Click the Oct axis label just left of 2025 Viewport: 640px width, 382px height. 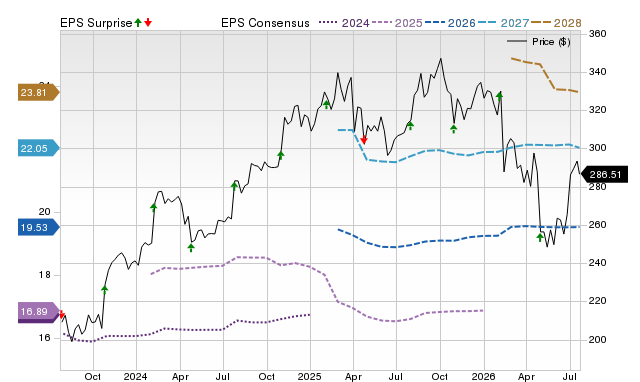tap(267, 376)
